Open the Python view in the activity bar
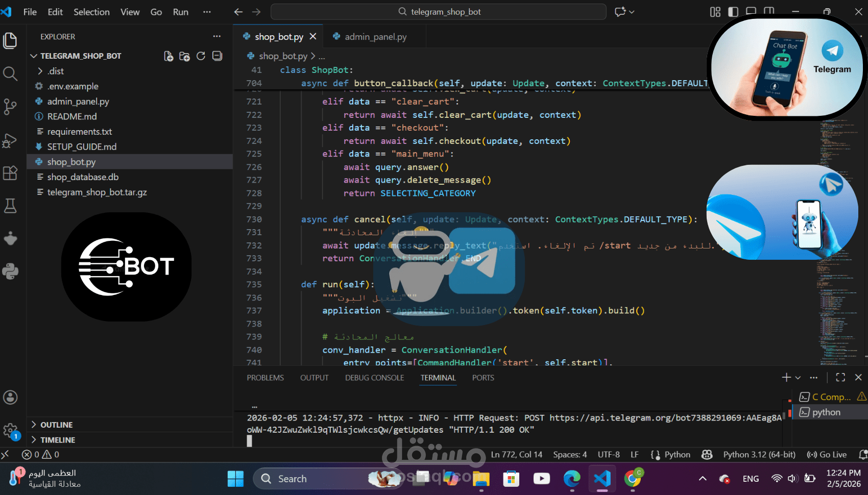Image resolution: width=868 pixels, height=495 pixels. [x=10, y=271]
